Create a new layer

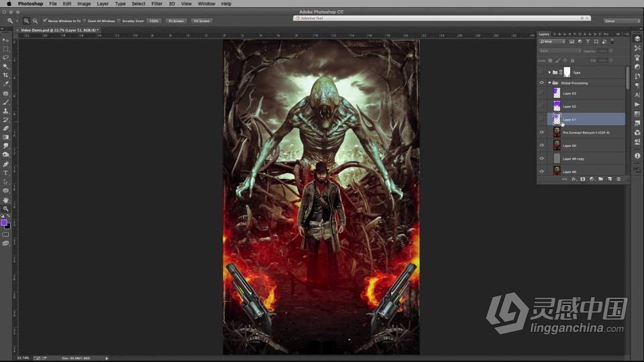point(610,179)
